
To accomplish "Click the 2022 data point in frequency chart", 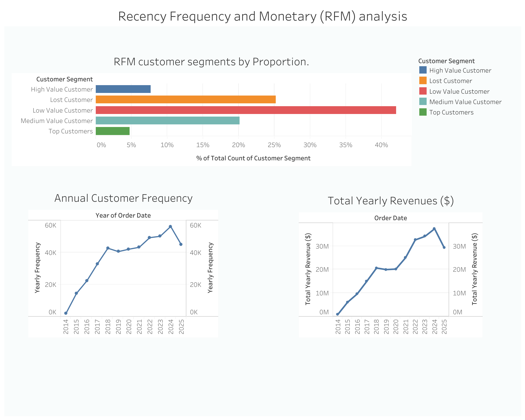I will click(149, 238).
